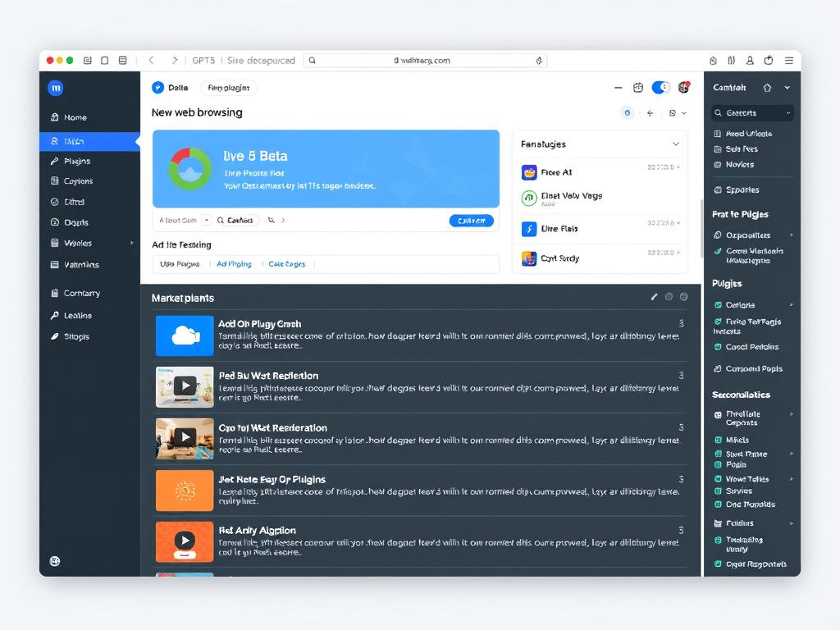Image resolution: width=840 pixels, height=630 pixels.
Task: Click the pencil edit icon on Marketplace header
Action: 654,298
